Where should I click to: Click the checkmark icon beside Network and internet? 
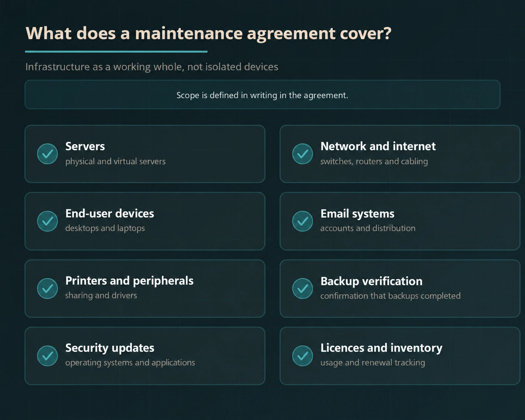click(302, 154)
